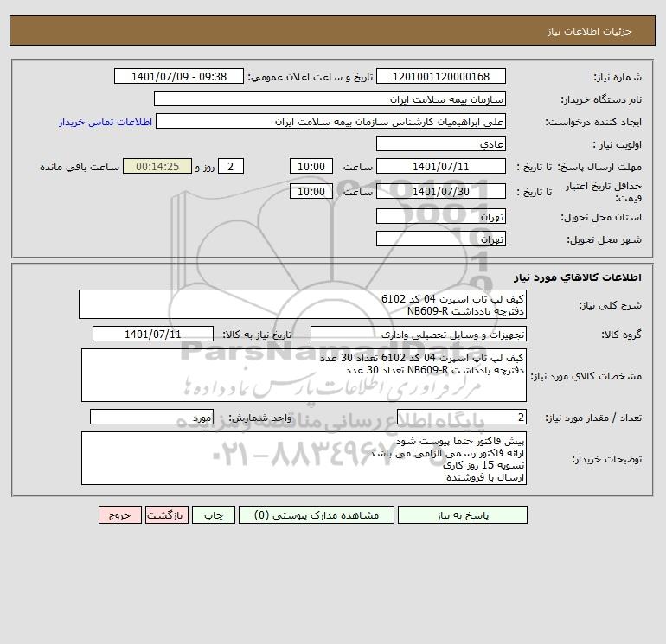The height and width of the screenshot is (644, 666).
Task: Click the quantity field showing 2
Action: point(462,417)
